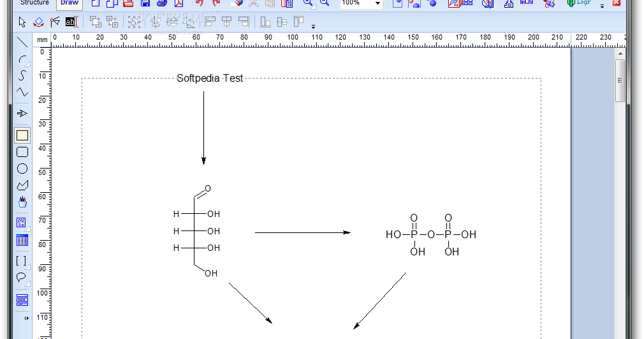644x339 pixels.
Task: Select the Brackets tool
Action: click(x=21, y=261)
